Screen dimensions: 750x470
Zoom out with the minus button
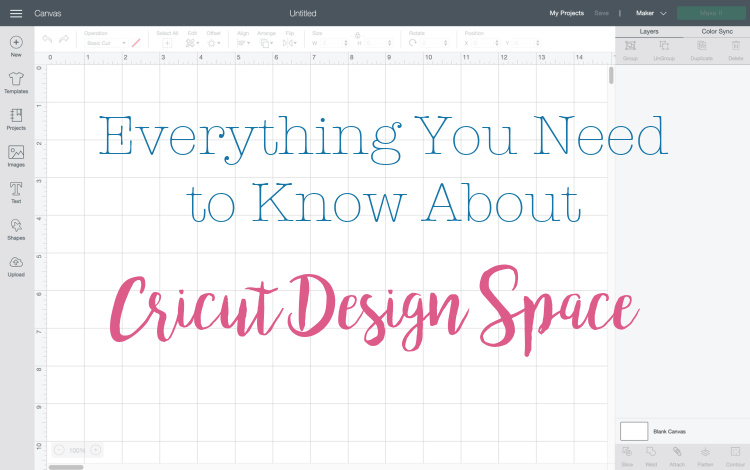coord(59,450)
